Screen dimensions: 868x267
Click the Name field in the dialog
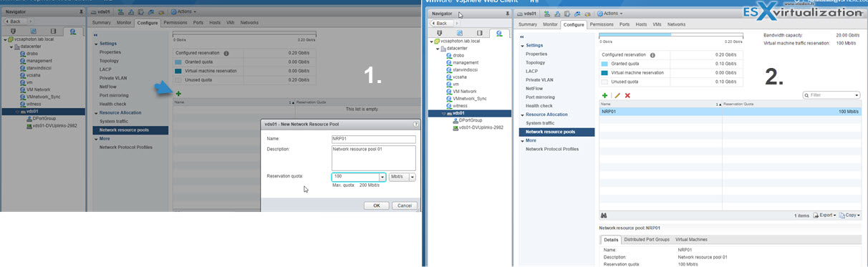point(374,139)
